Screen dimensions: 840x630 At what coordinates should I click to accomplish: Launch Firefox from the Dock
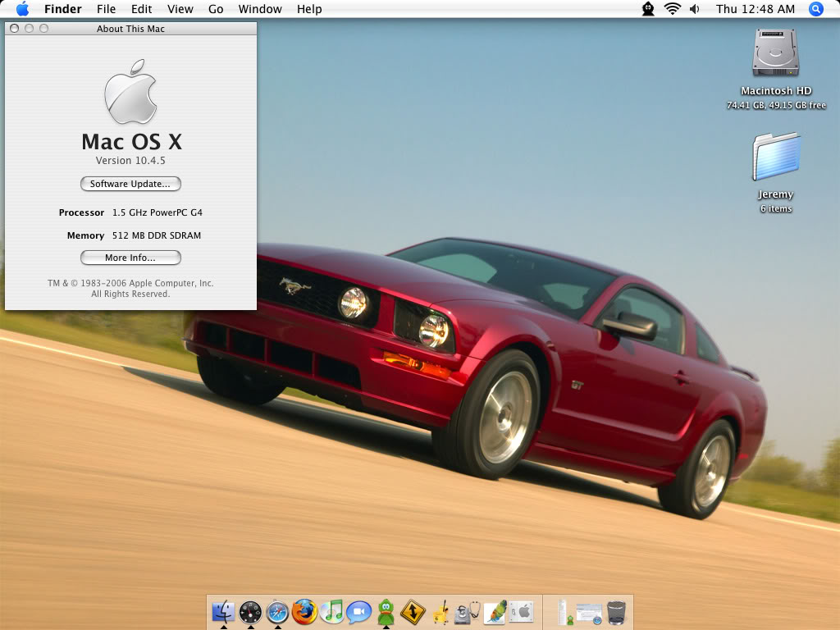tap(304, 612)
